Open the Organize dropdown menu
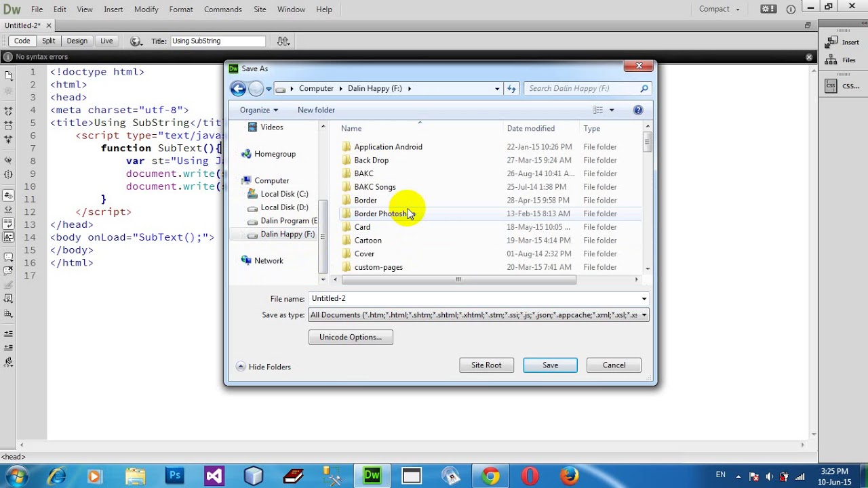Image resolution: width=868 pixels, height=488 pixels. [x=258, y=110]
